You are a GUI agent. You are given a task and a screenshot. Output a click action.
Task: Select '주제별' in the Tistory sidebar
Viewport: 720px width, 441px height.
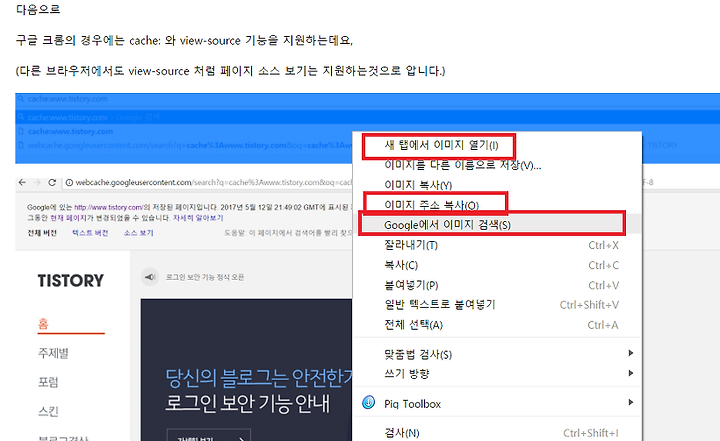click(x=53, y=353)
